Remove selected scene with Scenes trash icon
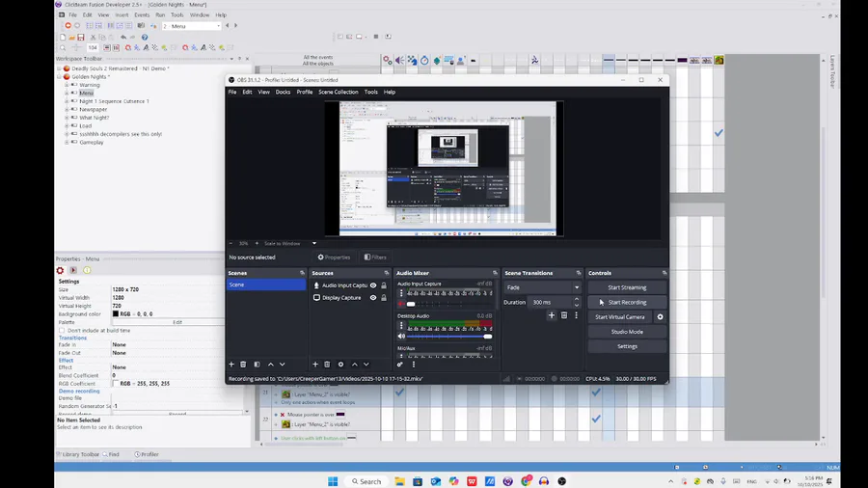Image resolution: width=868 pixels, height=488 pixels. coord(243,364)
